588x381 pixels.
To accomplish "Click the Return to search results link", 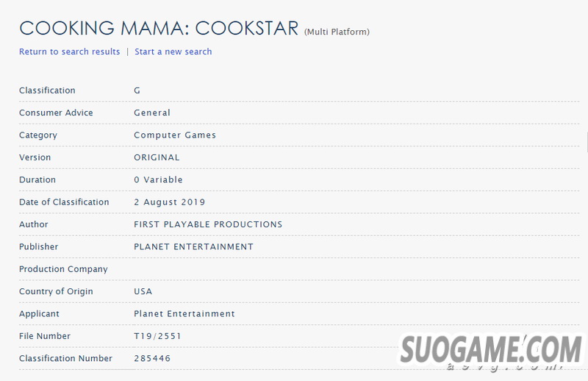I will point(69,51).
